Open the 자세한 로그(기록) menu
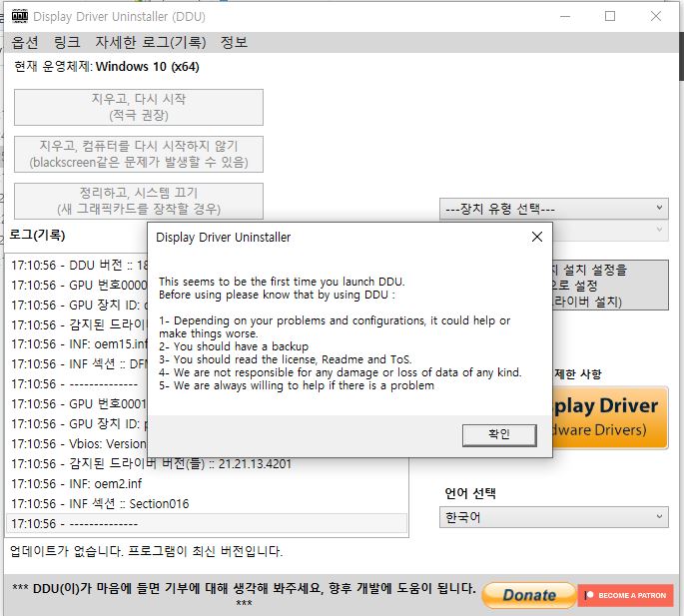The width and height of the screenshot is (684, 616). tap(150, 42)
